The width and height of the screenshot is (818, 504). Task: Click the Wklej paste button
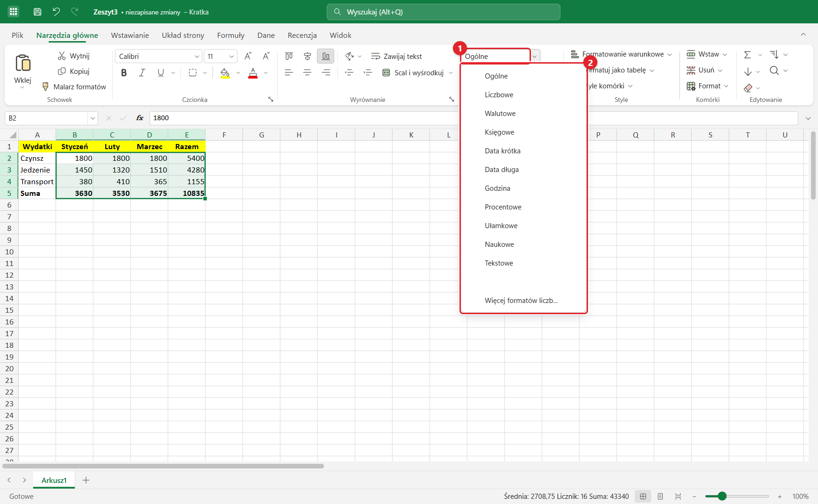coord(22,70)
